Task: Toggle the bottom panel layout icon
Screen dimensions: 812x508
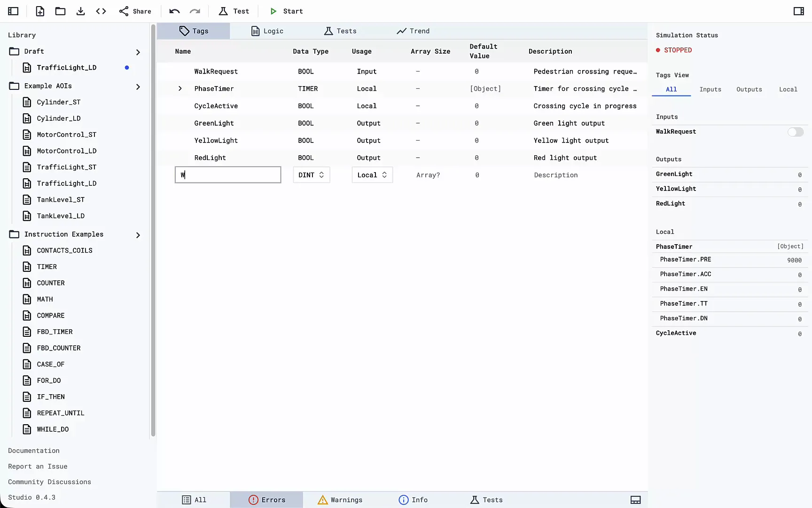Action: (635, 500)
